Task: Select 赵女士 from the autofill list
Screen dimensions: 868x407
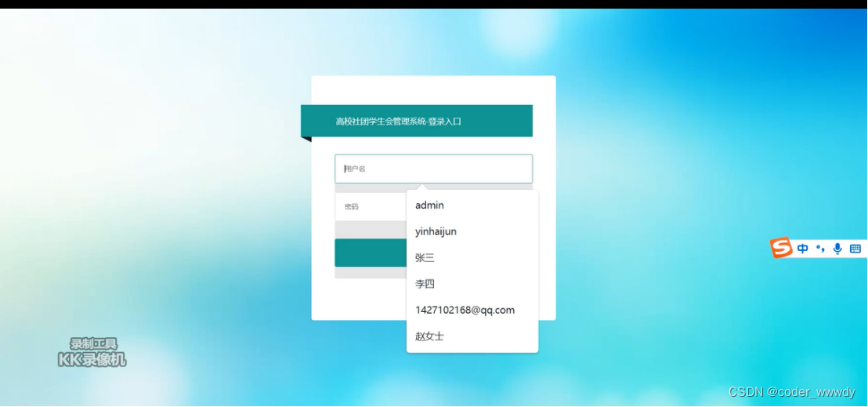Action: pyautogui.click(x=472, y=336)
